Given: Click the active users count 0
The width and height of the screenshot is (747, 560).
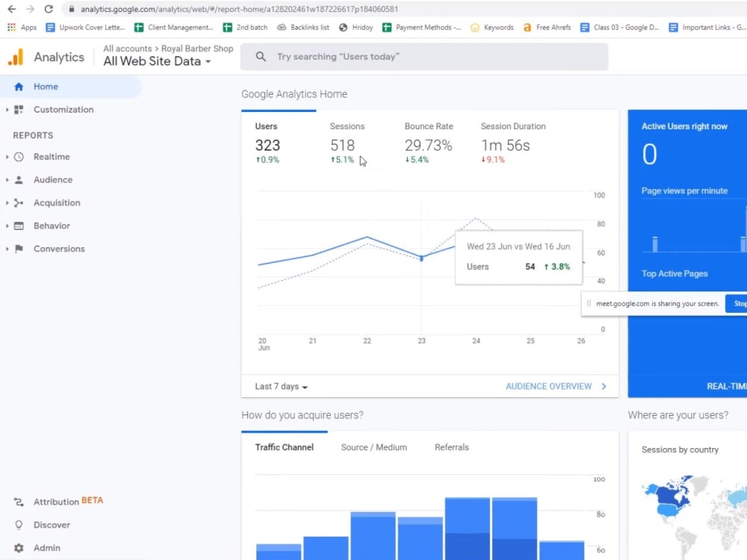Looking at the screenshot, I should click(649, 155).
